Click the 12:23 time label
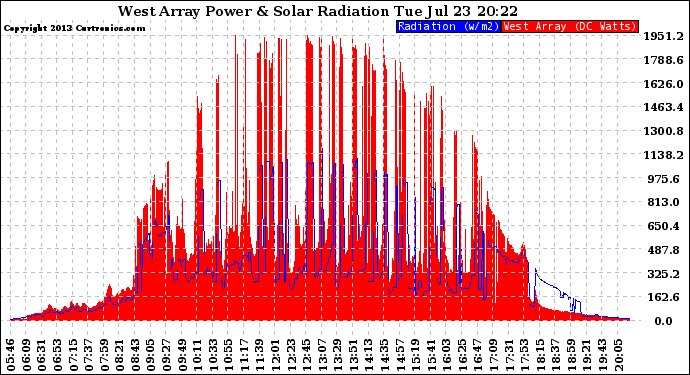690x375 pixels. pyautogui.click(x=291, y=355)
